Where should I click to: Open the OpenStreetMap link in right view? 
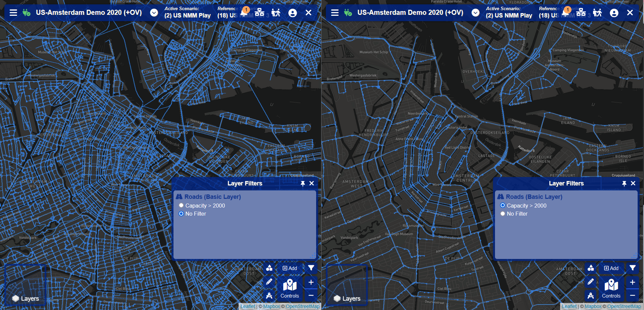[x=624, y=306]
